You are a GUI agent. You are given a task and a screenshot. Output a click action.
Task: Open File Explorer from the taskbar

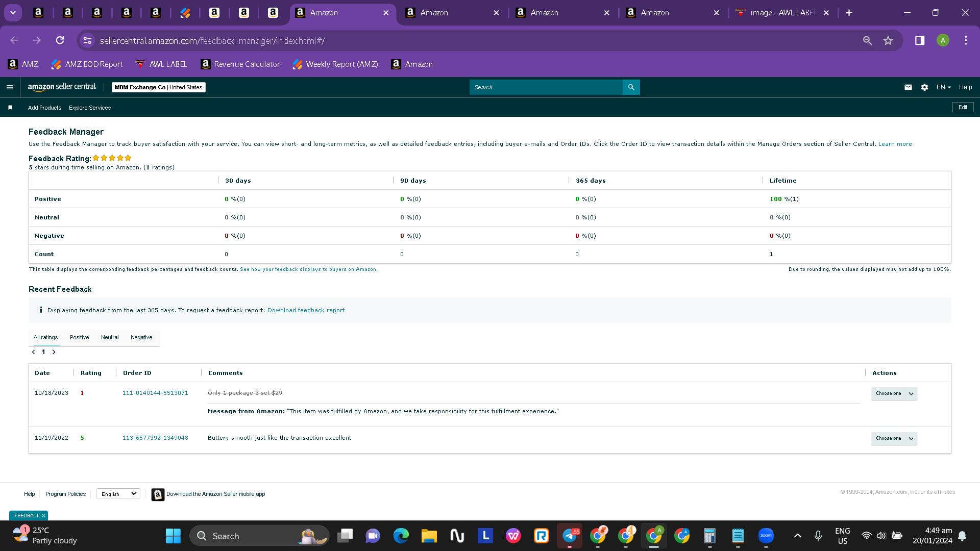(x=429, y=536)
